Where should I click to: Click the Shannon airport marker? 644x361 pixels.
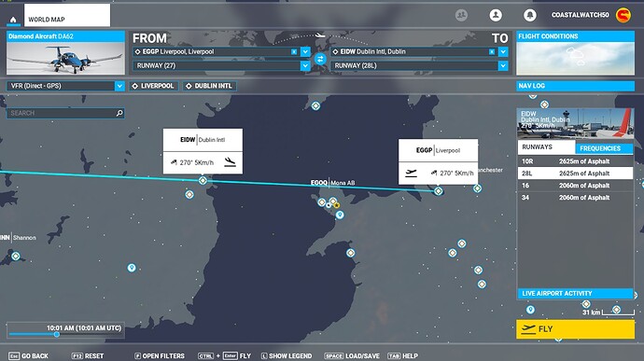coord(16,257)
